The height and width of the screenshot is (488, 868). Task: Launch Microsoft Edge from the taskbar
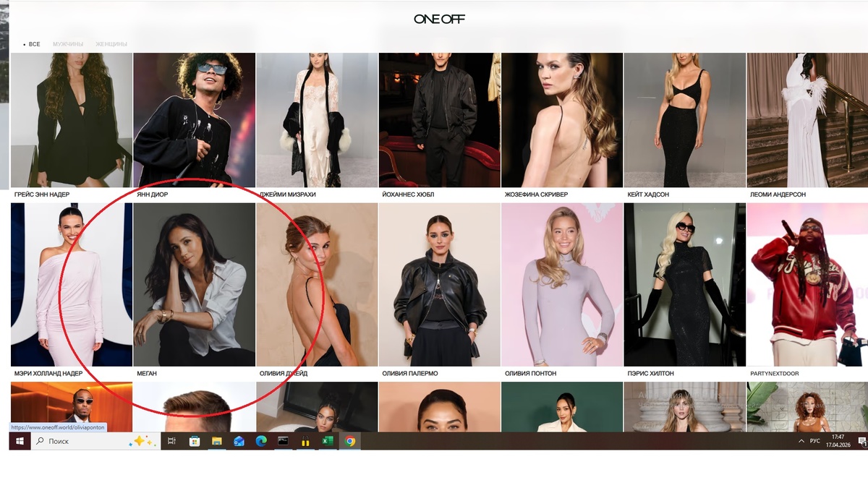pos(261,441)
